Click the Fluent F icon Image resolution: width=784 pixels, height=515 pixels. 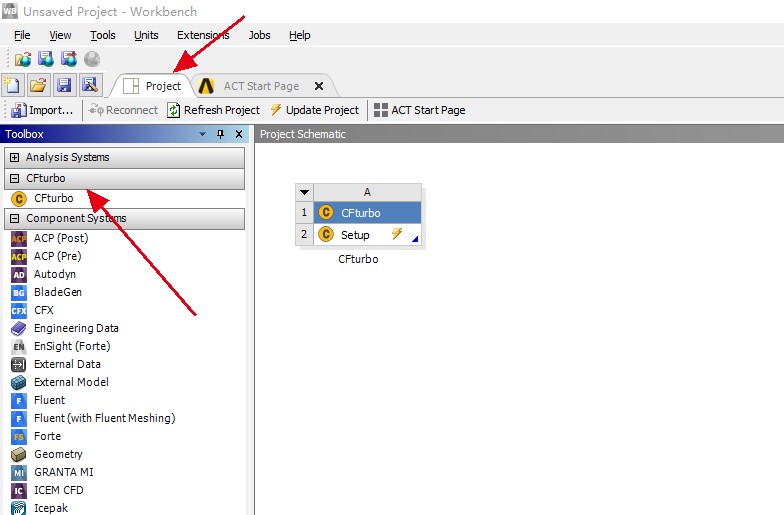18,400
